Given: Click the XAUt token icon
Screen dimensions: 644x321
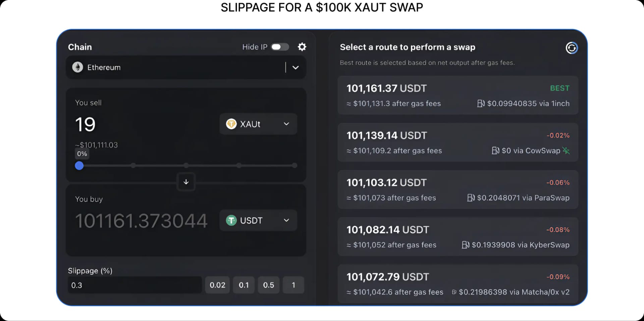Looking at the screenshot, I should pos(231,124).
